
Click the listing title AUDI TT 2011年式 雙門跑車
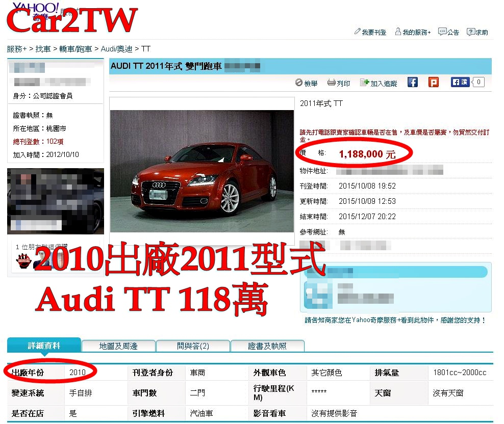pyautogui.click(x=166, y=66)
